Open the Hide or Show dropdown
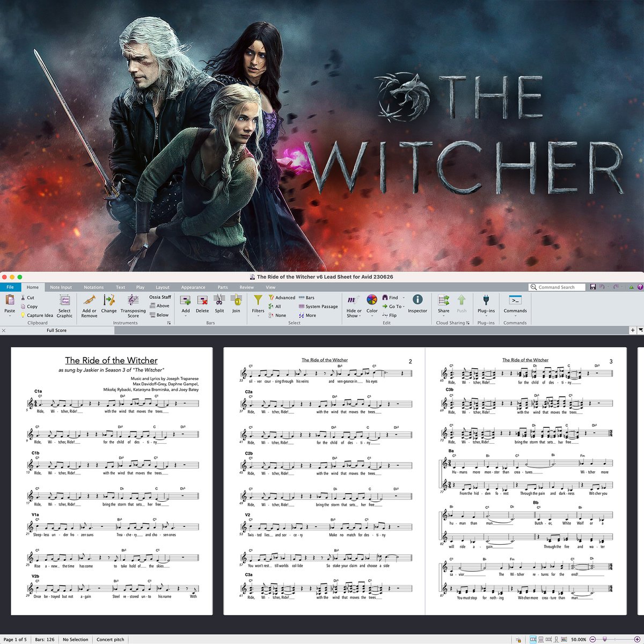The width and height of the screenshot is (644, 644). click(x=354, y=306)
